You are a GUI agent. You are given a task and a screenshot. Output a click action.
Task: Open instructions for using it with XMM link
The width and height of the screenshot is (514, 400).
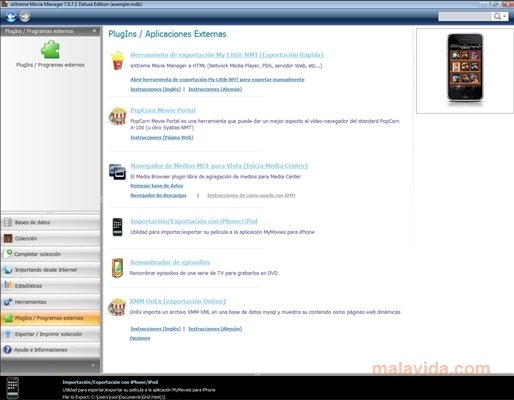tap(251, 195)
